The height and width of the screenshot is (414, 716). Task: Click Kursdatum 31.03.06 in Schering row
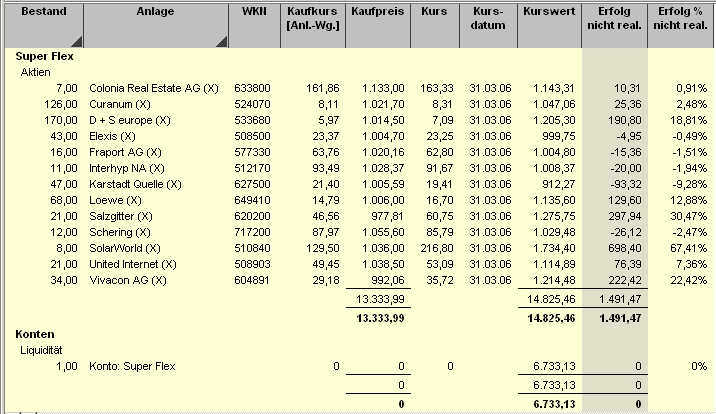[x=490, y=232]
